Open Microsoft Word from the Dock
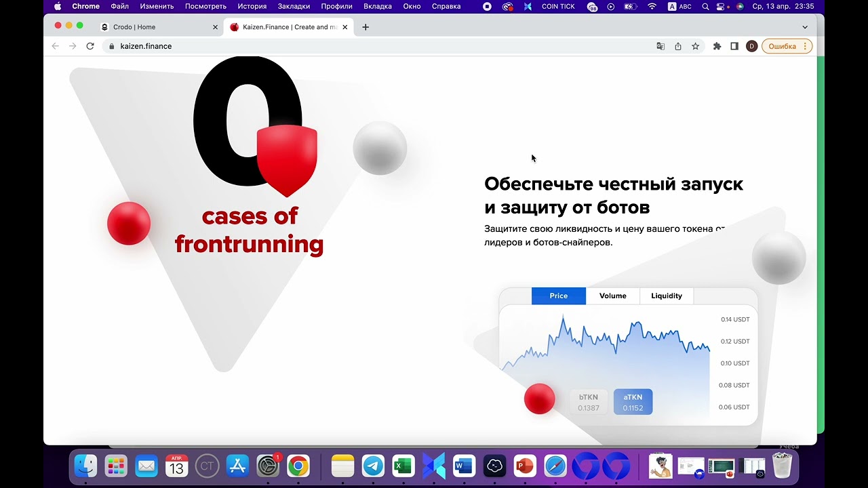Screen dimensions: 868x488 [464, 466]
